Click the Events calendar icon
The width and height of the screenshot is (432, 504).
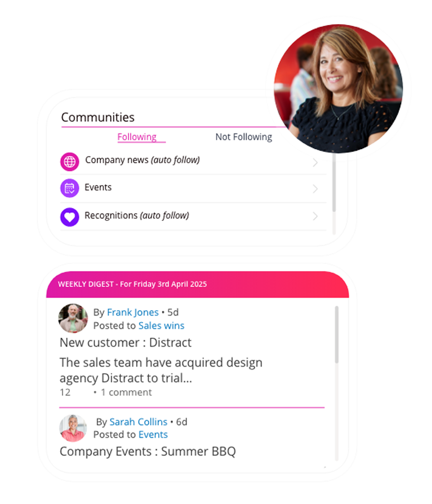[69, 188]
